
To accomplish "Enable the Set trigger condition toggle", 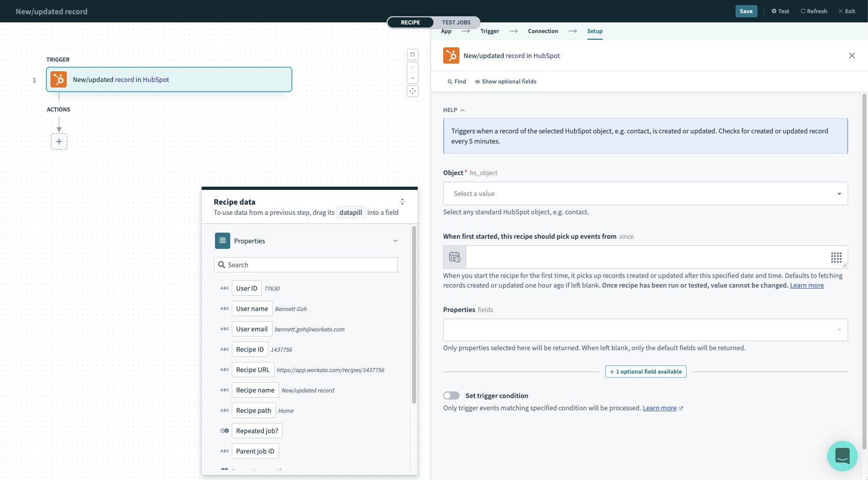I will tap(451, 395).
